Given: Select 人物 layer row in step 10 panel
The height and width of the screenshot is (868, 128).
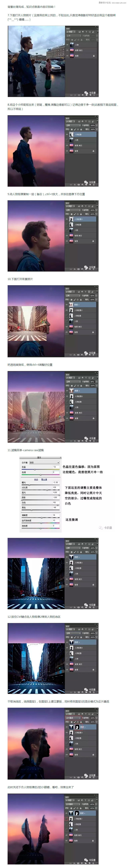Looking at the screenshot, I should click(x=81, y=321).
